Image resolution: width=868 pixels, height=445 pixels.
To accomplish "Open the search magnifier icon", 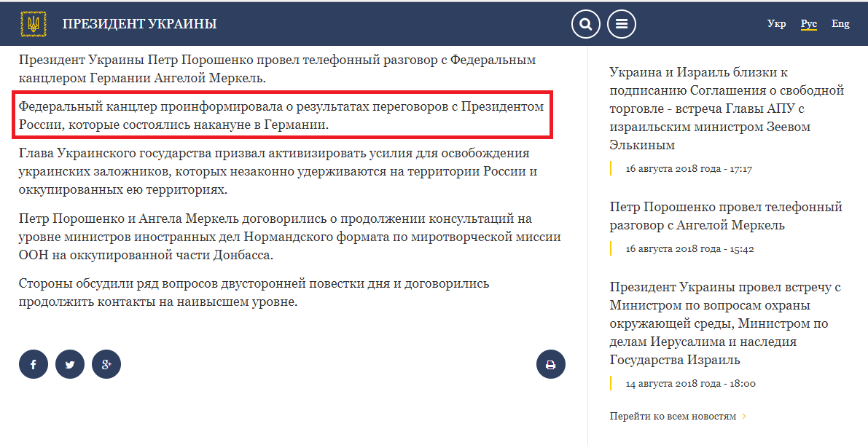I will pos(586,24).
